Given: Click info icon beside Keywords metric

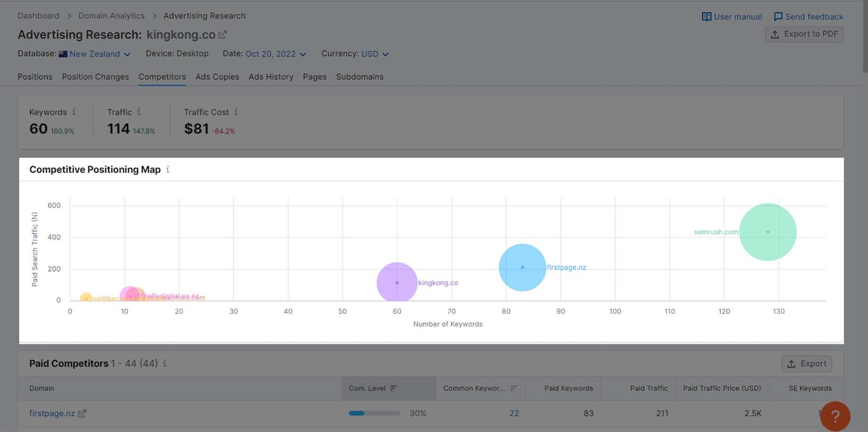Looking at the screenshot, I should pyautogui.click(x=74, y=112).
